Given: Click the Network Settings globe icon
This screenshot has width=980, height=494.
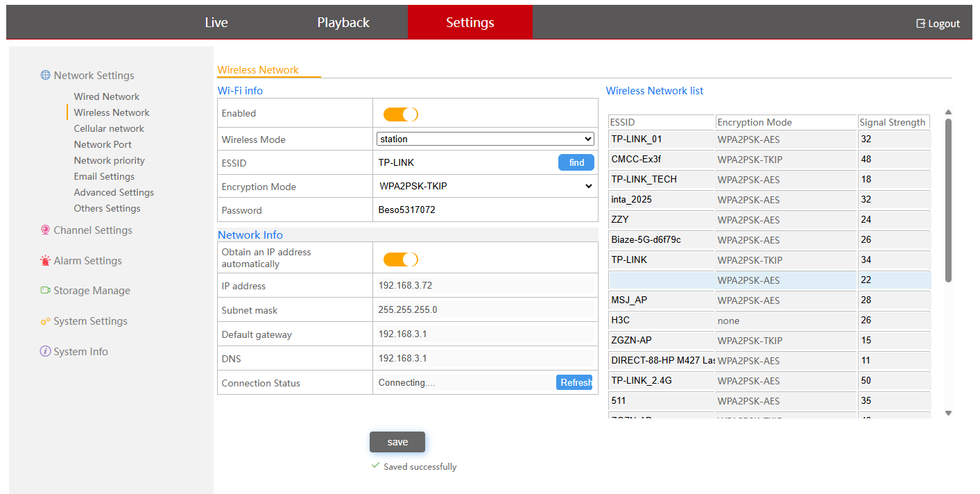Looking at the screenshot, I should point(45,76).
